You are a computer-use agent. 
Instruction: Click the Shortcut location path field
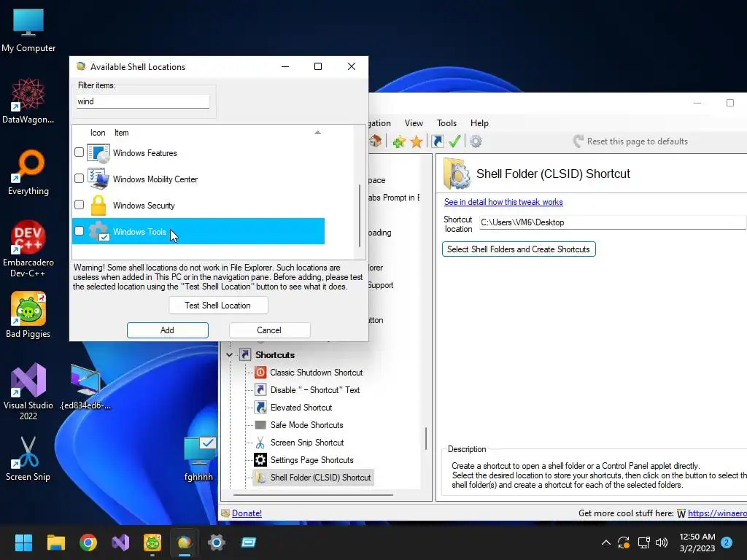click(x=612, y=222)
